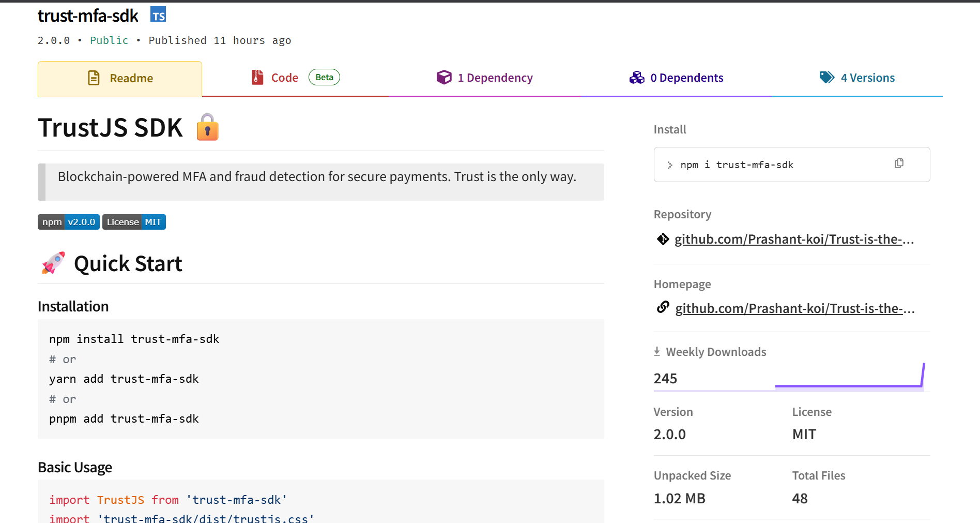This screenshot has width=980, height=523.
Task: Click the License value MIT in sidebar
Action: [x=804, y=434]
